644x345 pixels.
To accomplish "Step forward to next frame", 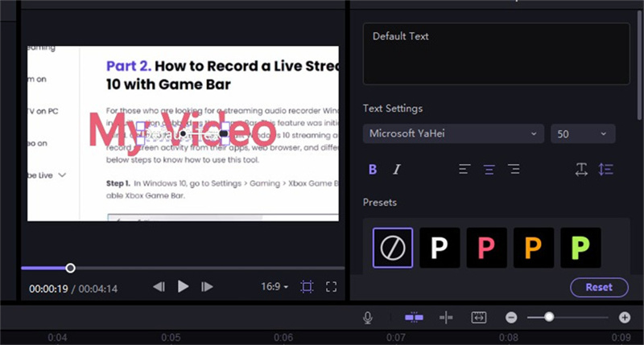I will 207,286.
